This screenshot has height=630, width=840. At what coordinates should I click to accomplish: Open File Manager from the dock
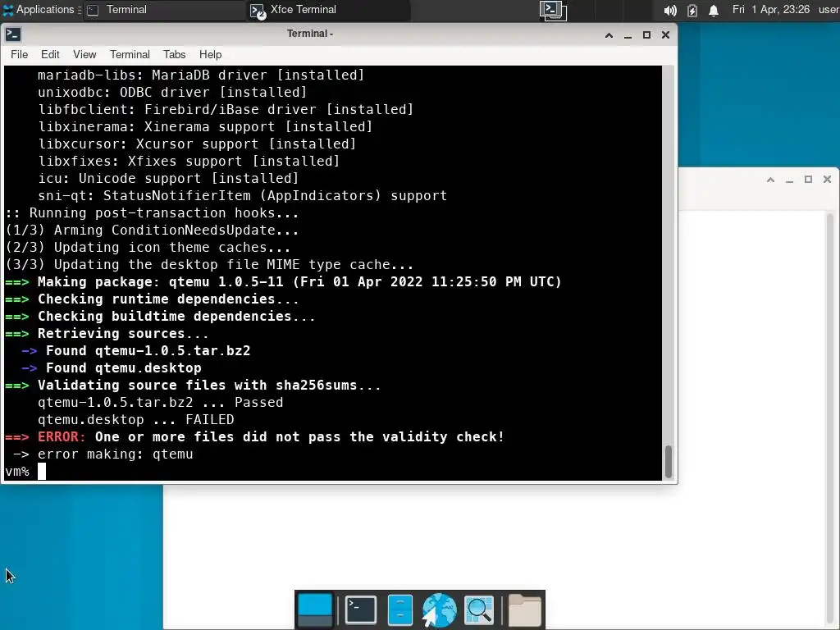(399, 609)
